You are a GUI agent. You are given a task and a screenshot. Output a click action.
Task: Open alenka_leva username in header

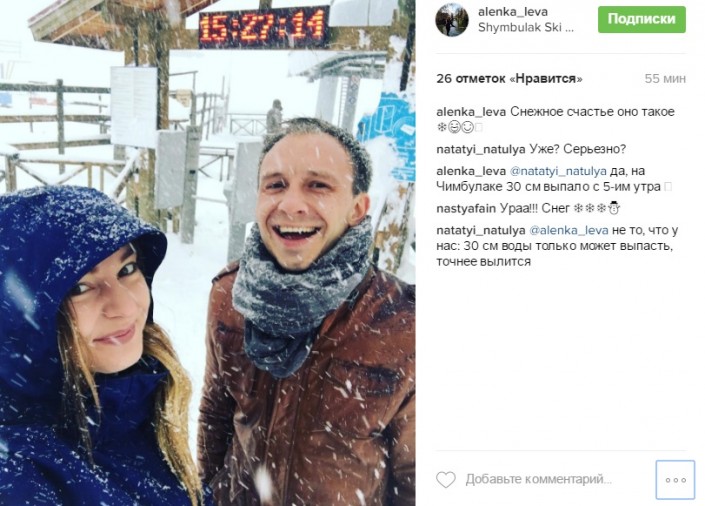point(513,12)
